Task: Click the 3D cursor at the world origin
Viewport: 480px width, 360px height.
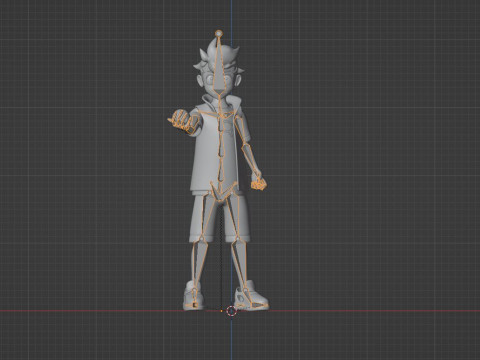Action: click(231, 311)
